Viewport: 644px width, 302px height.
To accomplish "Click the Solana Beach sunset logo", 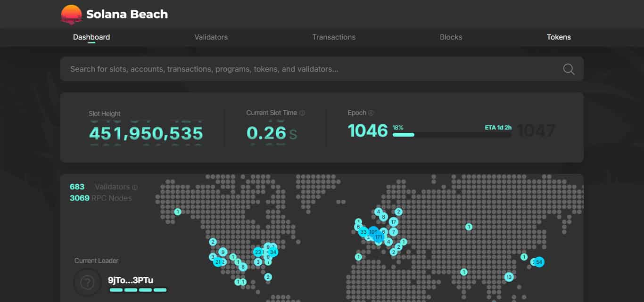I will [71, 14].
